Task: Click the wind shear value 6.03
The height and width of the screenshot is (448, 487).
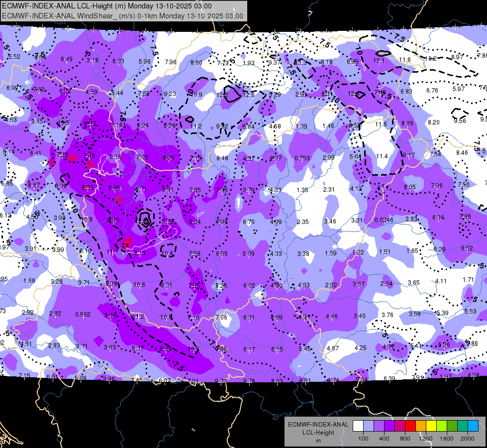Action: point(118,61)
